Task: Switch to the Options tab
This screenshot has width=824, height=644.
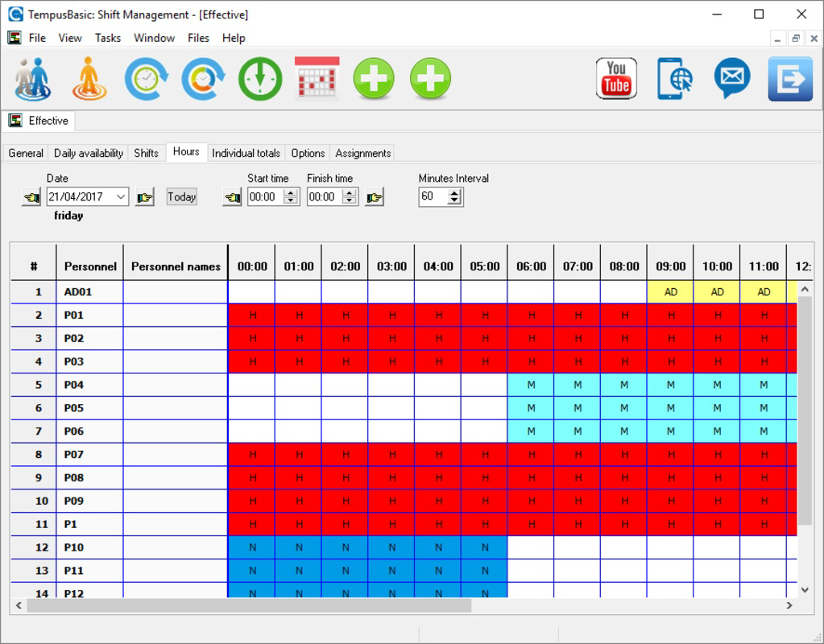Action: point(308,153)
